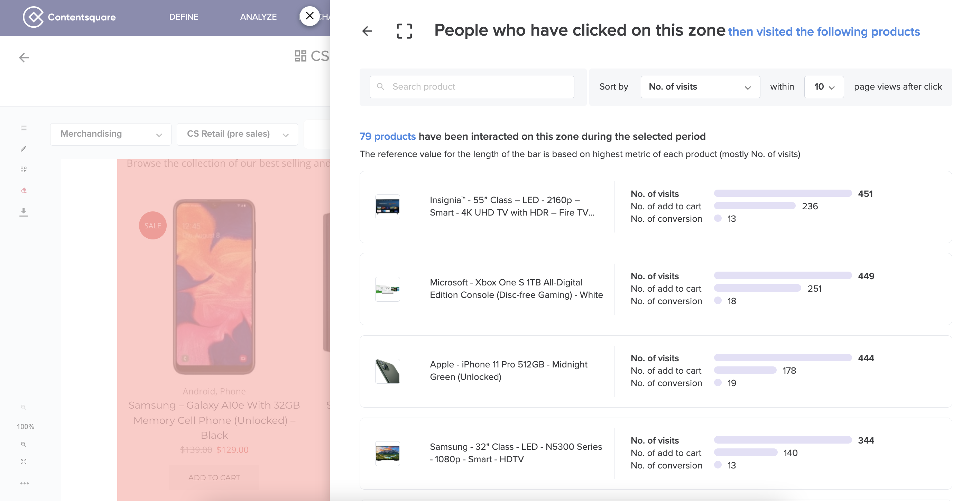Screen dimensions: 980x501
Task: Select 'Microsoft - Xbox One S 1TB' product title
Action: pyautogui.click(x=516, y=289)
